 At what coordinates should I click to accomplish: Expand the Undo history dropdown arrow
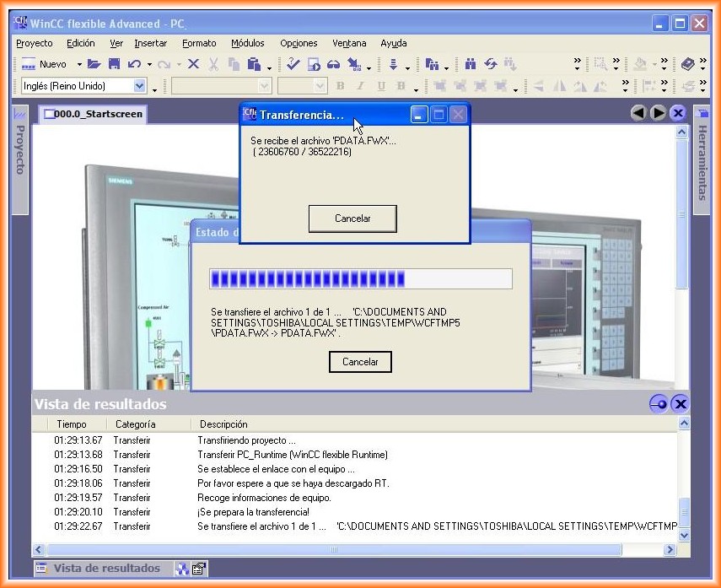149,64
